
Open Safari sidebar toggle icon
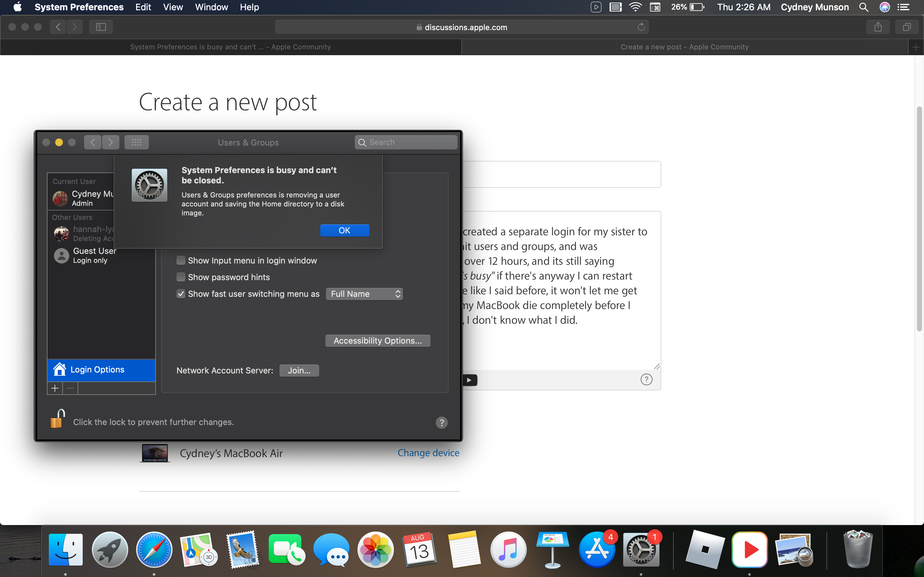click(101, 27)
